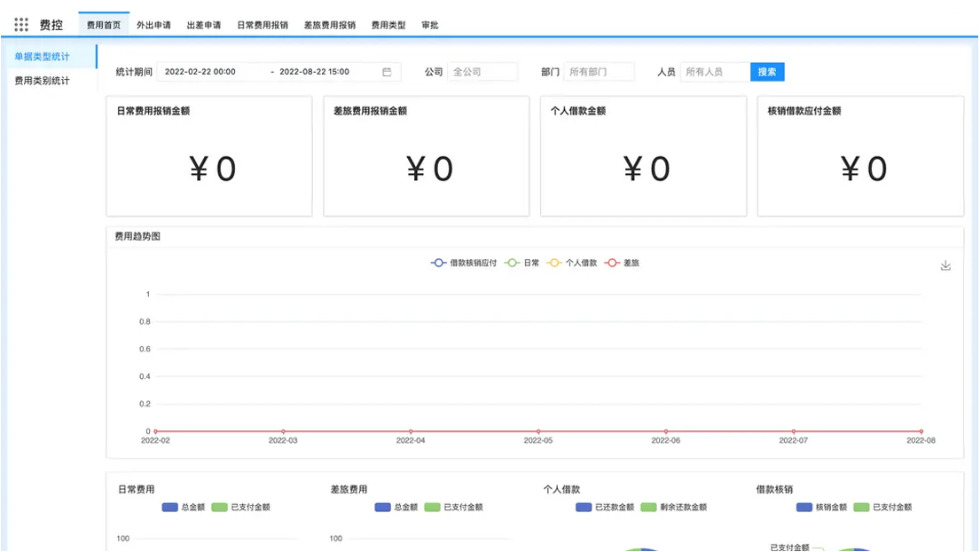This screenshot has height=552, width=980.
Task: Click the 日常费用报销金额 summary card
Action: (x=208, y=156)
